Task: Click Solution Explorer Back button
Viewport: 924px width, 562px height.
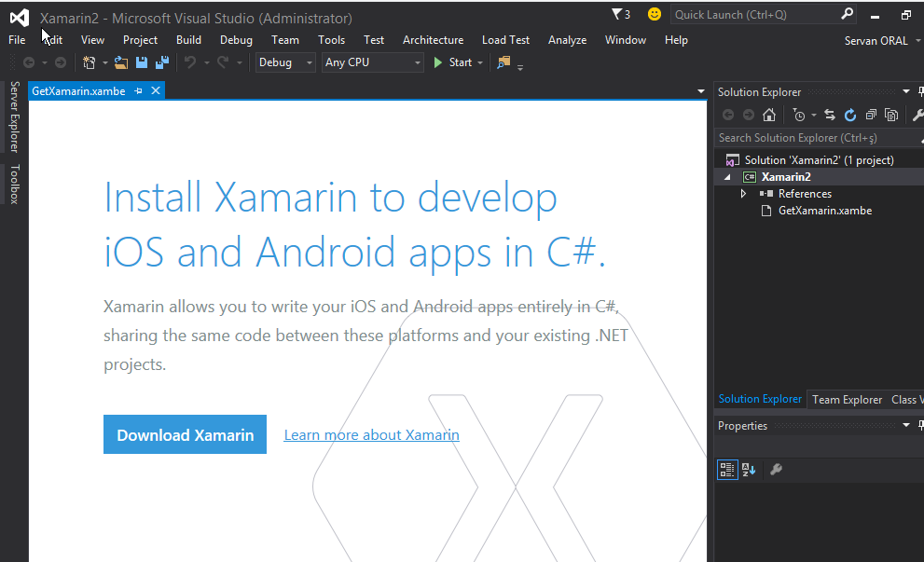Action: 728,115
